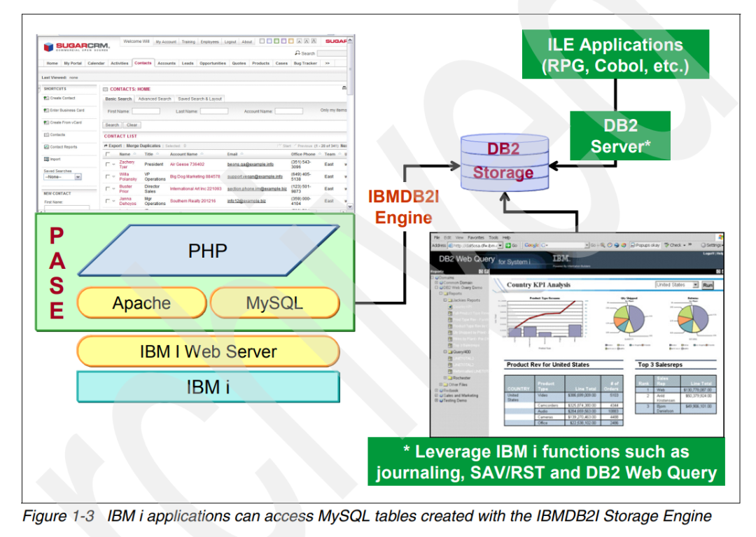
Task: Expand the Other Files tree node
Action: click(441, 384)
